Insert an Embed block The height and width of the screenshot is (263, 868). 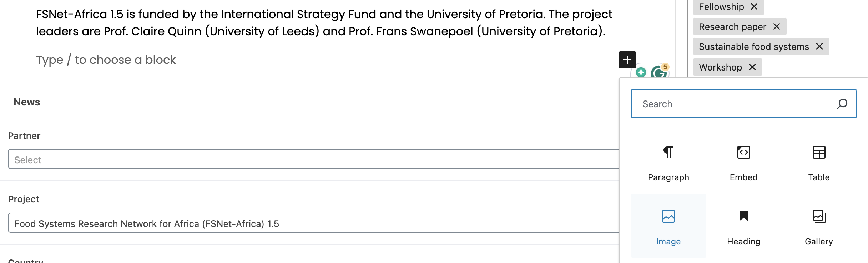point(743,163)
